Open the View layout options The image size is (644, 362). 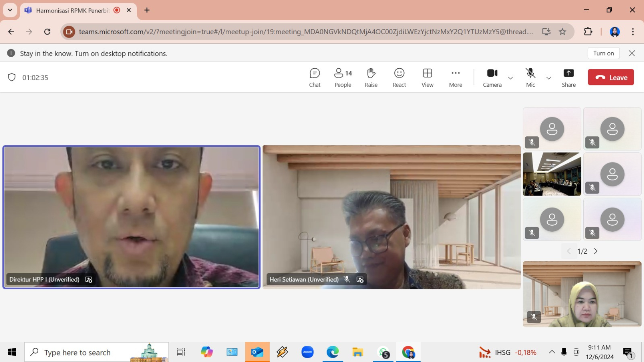point(427,77)
